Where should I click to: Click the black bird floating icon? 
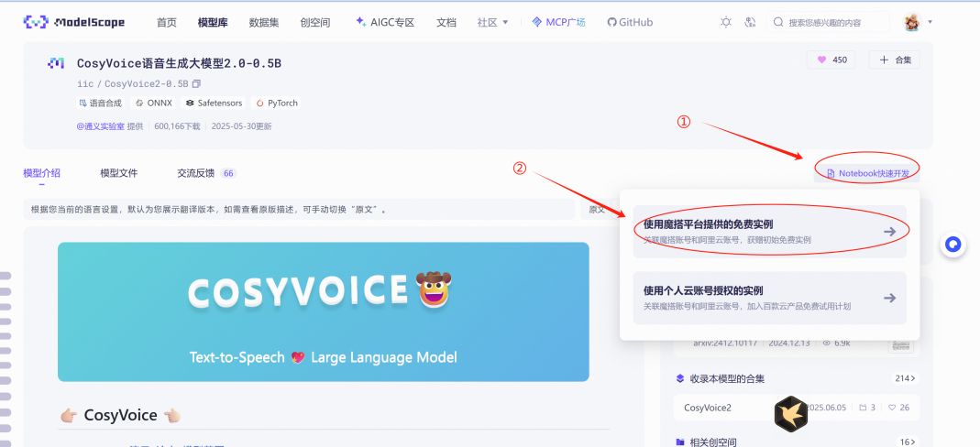click(x=790, y=413)
